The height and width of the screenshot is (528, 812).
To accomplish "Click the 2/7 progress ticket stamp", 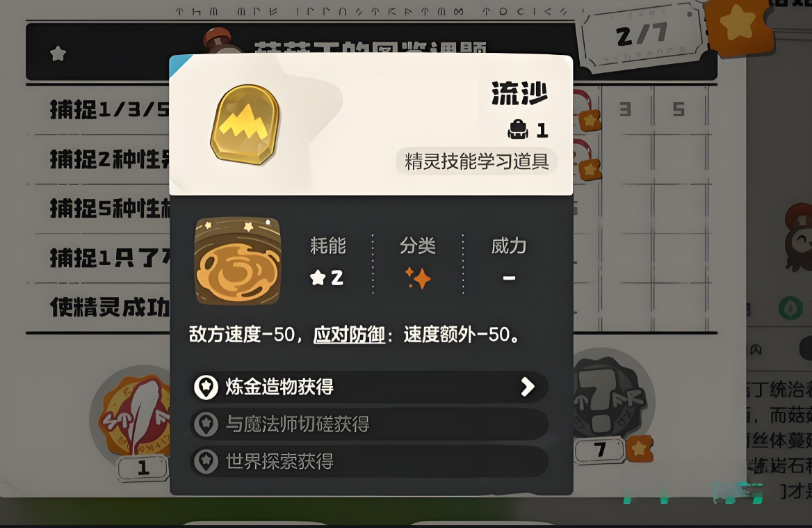I will pos(642,36).
